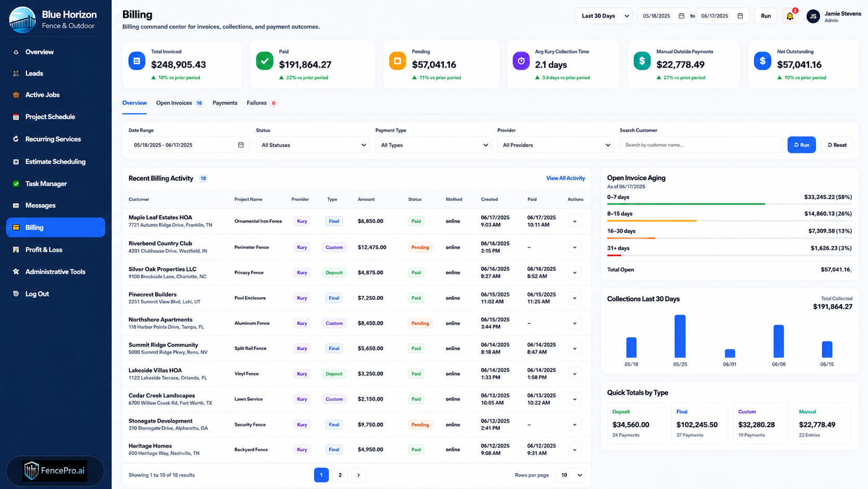Click the Leads sidebar icon
Screen dimensions: 868x489
click(x=16, y=73)
